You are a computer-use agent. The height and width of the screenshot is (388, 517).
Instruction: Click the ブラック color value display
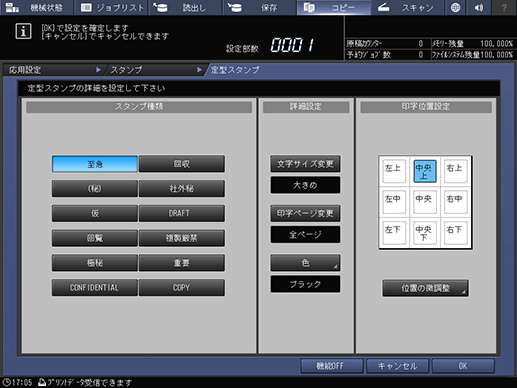coord(305,284)
